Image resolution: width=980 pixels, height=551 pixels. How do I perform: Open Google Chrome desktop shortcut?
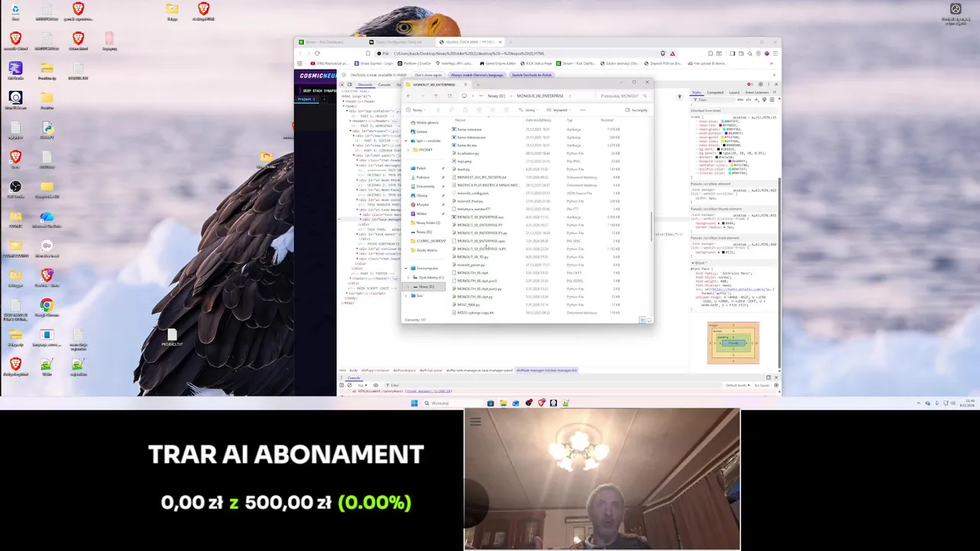[x=47, y=308]
